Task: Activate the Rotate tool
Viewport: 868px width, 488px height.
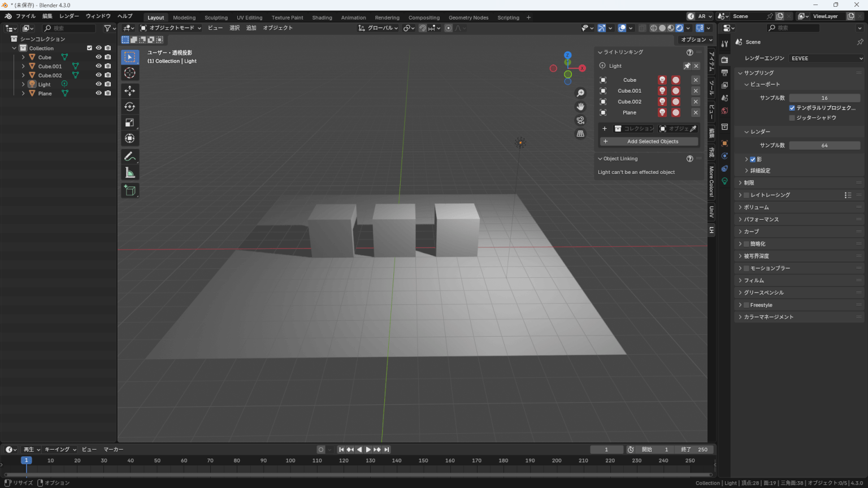Action: coord(130,106)
